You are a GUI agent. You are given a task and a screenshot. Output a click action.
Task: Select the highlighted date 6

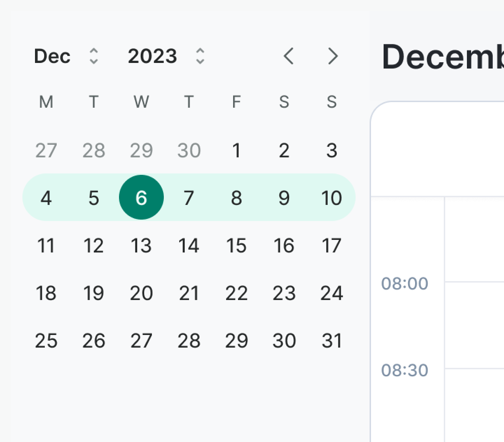point(141,198)
